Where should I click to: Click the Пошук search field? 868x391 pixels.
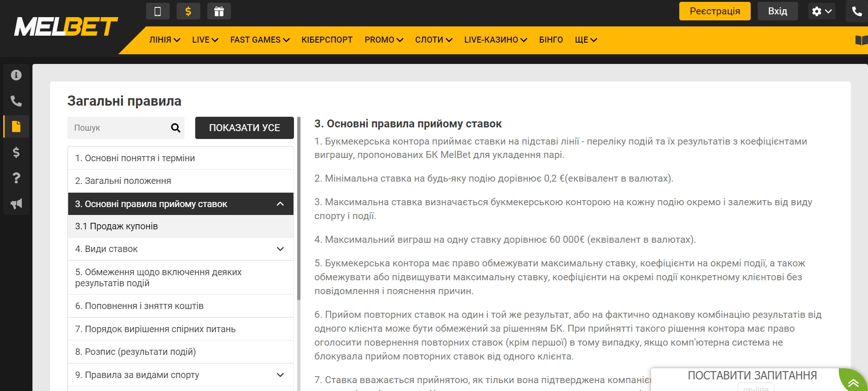pos(118,128)
